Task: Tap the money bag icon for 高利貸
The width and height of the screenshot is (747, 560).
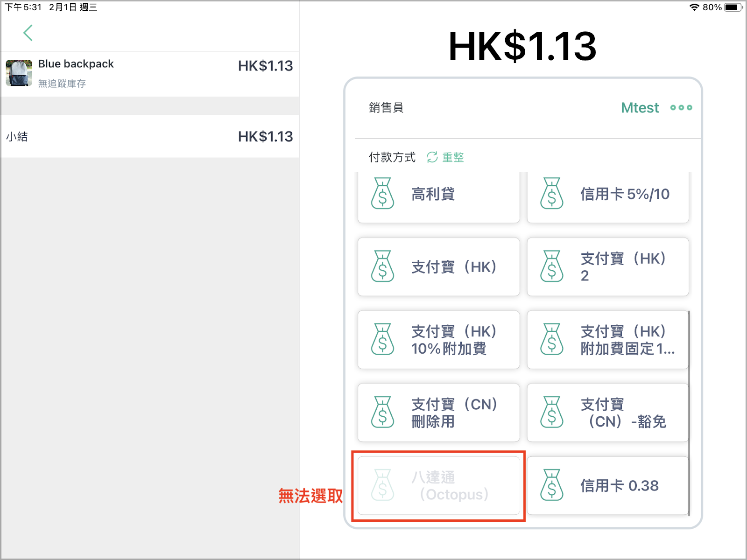Action: (382, 193)
